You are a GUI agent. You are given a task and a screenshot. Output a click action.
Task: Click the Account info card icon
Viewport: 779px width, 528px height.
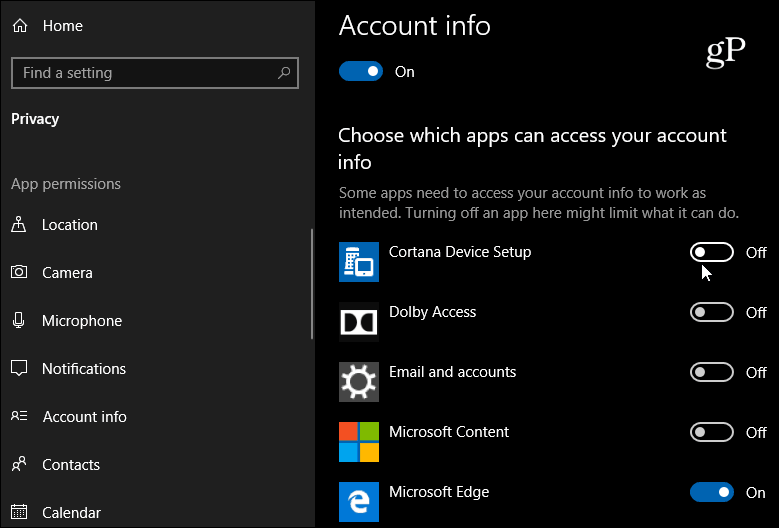click(x=19, y=416)
